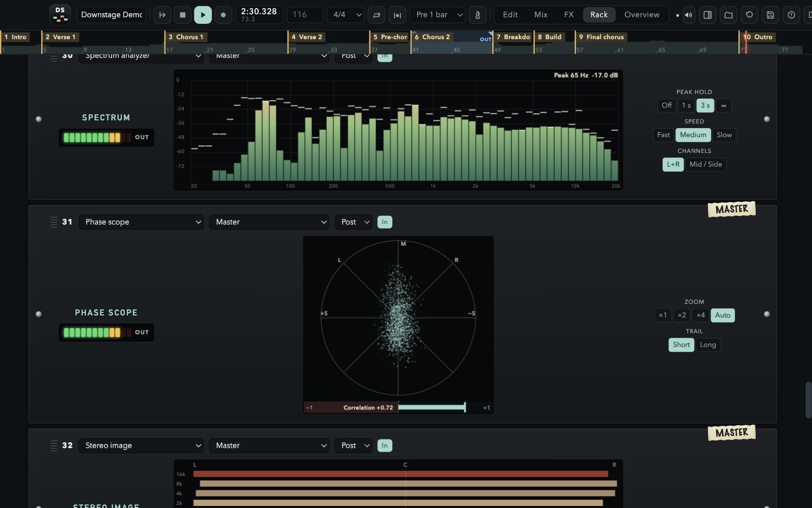This screenshot has height=508, width=812.
Task: Click the record button
Action: click(x=223, y=15)
